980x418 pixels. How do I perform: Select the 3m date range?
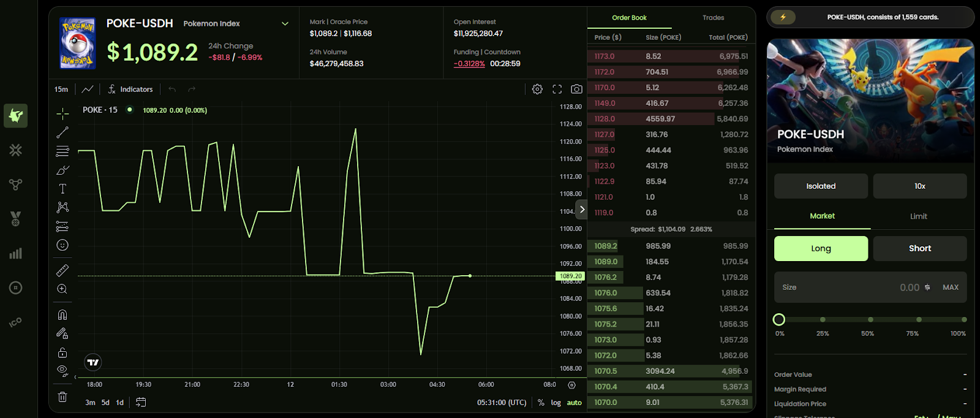[x=90, y=403]
